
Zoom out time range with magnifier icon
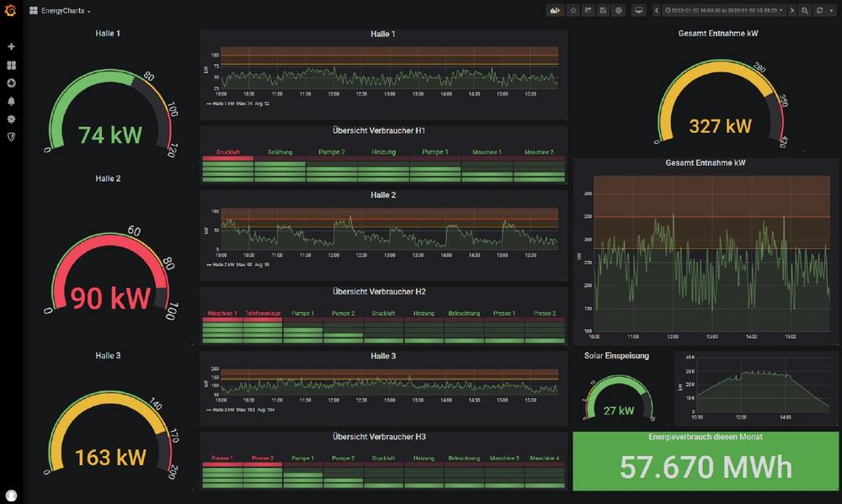[804, 10]
